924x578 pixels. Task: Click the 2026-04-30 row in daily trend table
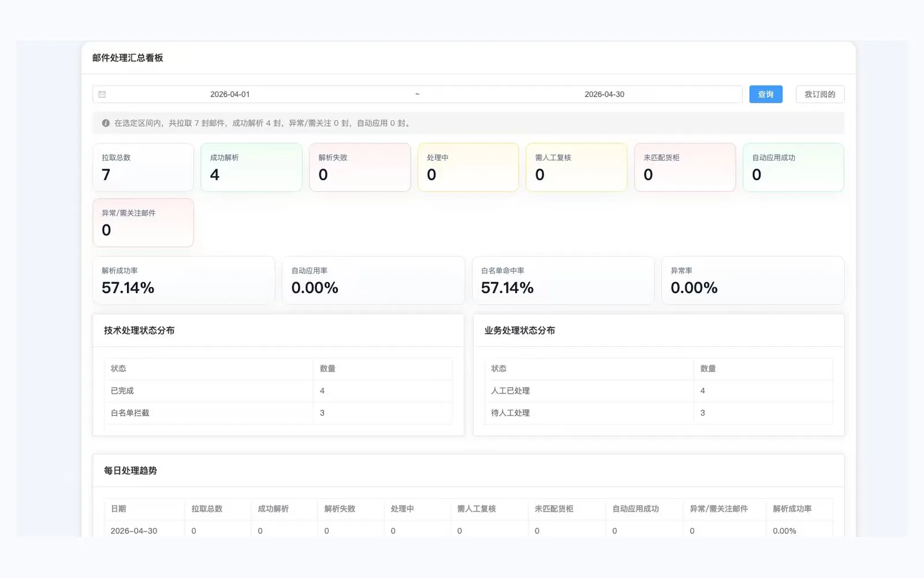[468, 531]
